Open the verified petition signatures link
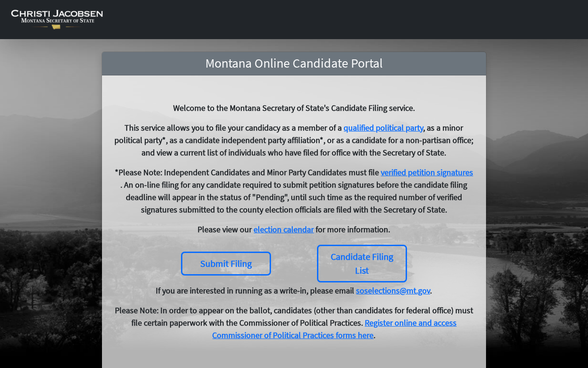 [426, 172]
